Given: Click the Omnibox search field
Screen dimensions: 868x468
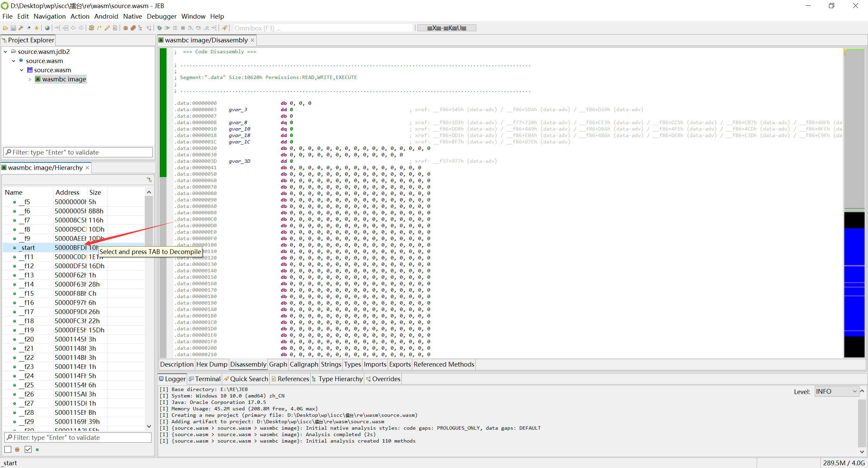Looking at the screenshot, I should (322, 28).
